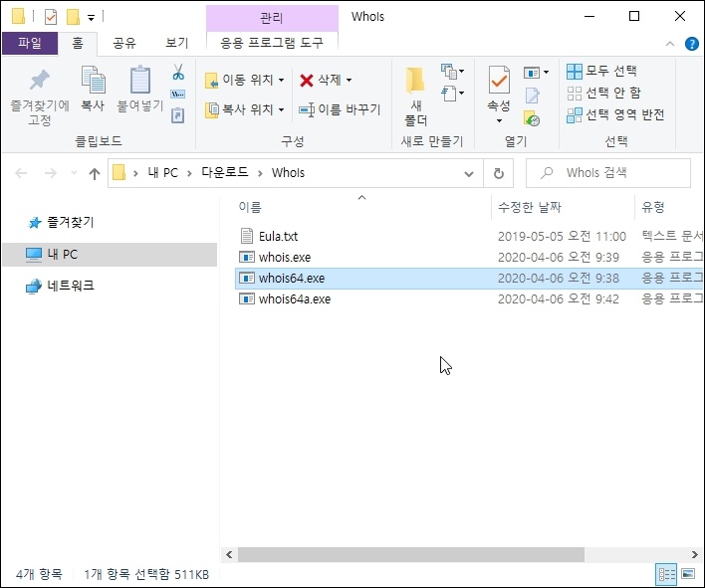This screenshot has width=705, height=588.
Task: Click Properties icon in quick access toolbar
Action: click(51, 17)
